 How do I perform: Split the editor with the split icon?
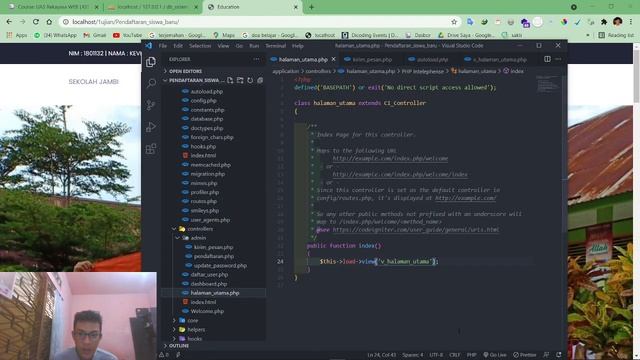[547, 59]
